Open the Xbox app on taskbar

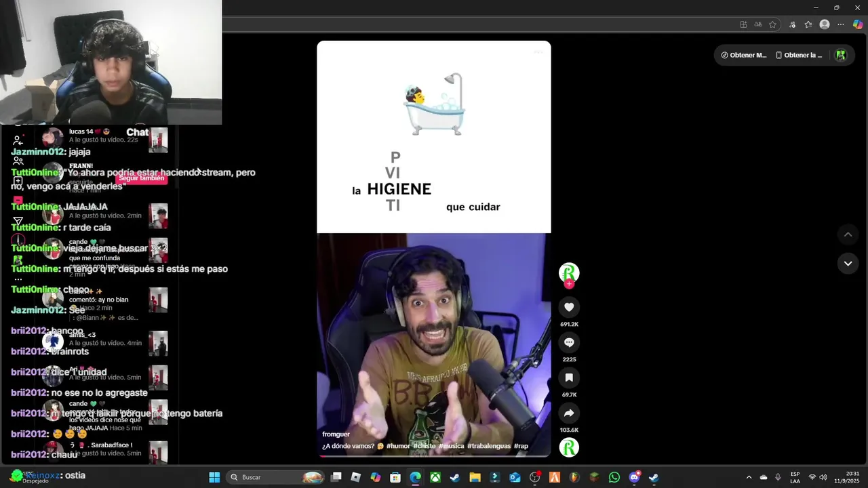point(435,477)
